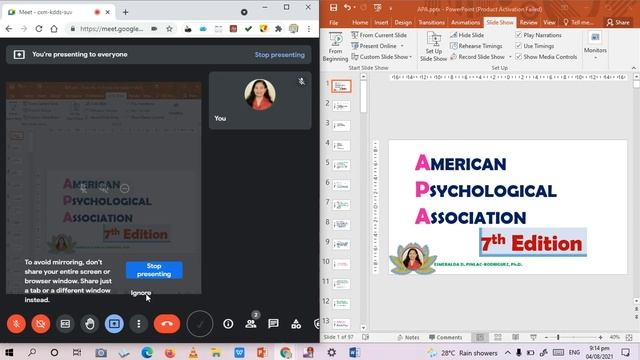Viewport: 640px width, 360px height.
Task: Select slide 2 thumbnail
Action: coord(341,106)
